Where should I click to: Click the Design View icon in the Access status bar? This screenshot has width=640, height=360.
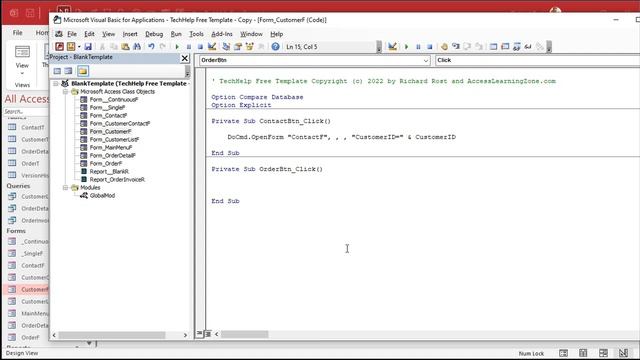pos(623,353)
